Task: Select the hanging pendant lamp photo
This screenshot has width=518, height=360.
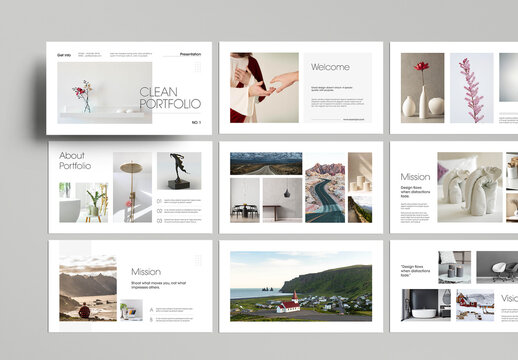Action: pos(282,200)
